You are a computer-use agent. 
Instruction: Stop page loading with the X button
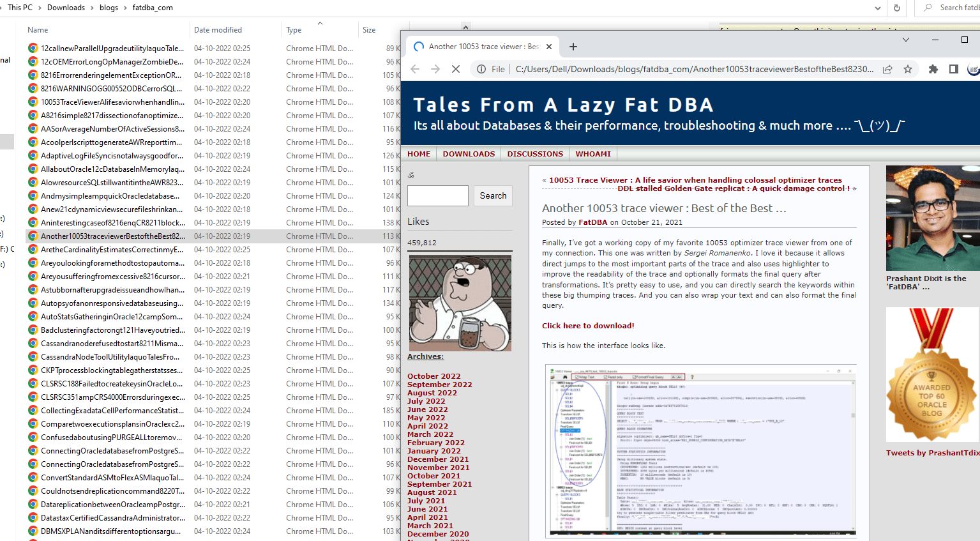coord(456,69)
